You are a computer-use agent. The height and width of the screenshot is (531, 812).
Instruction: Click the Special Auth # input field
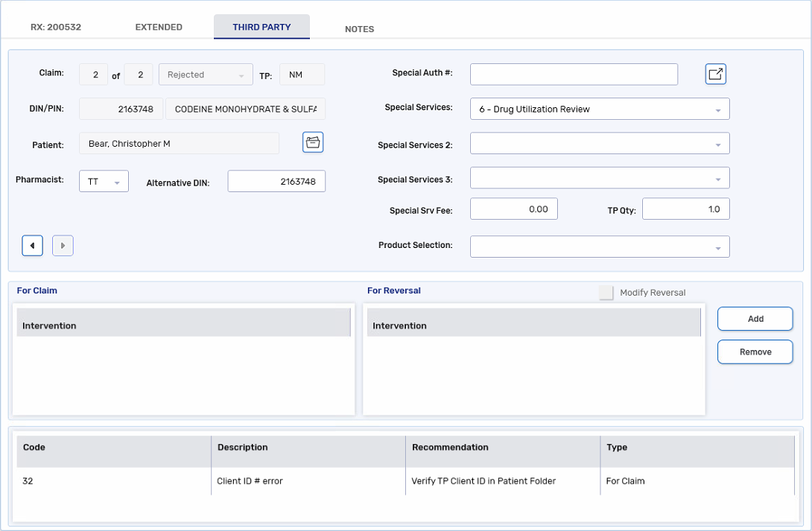[574, 74]
